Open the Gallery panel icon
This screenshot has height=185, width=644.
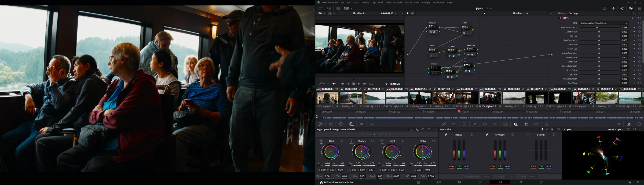(320, 8)
